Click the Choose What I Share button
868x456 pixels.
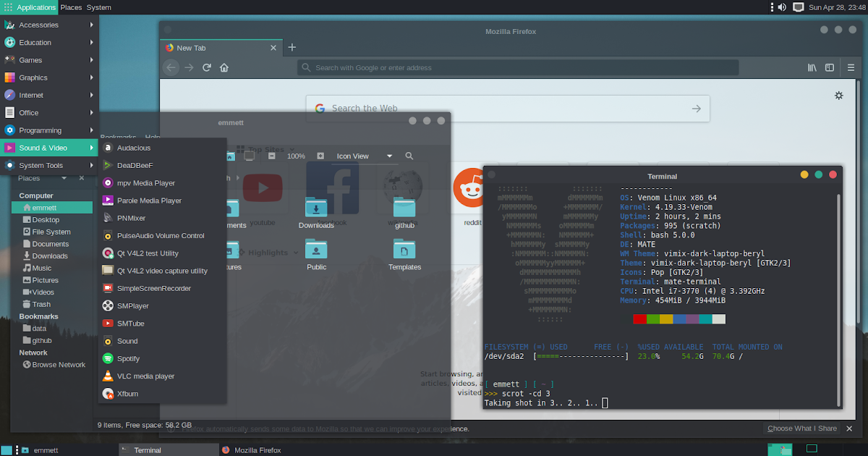click(x=801, y=428)
